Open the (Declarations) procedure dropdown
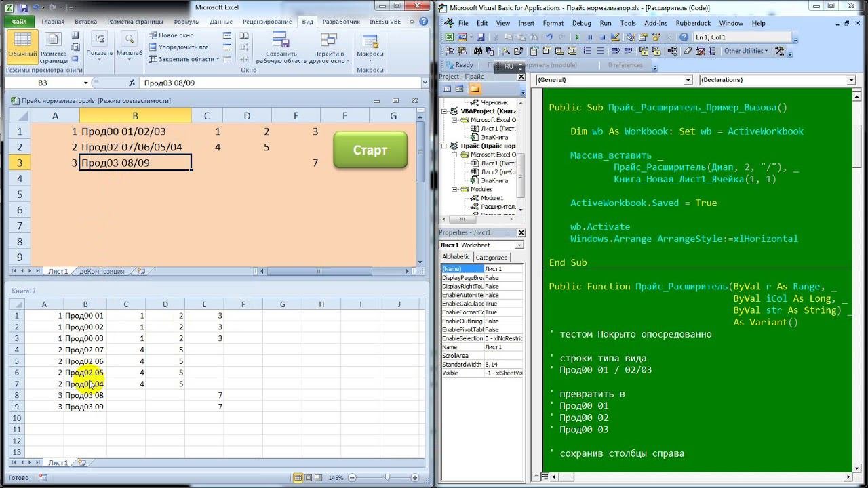This screenshot has height=488, width=868. click(851, 80)
